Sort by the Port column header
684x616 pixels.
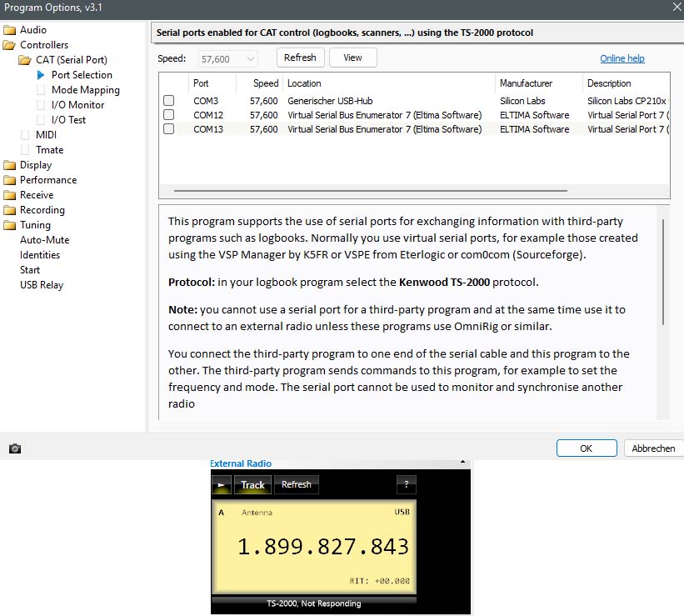tap(212, 83)
